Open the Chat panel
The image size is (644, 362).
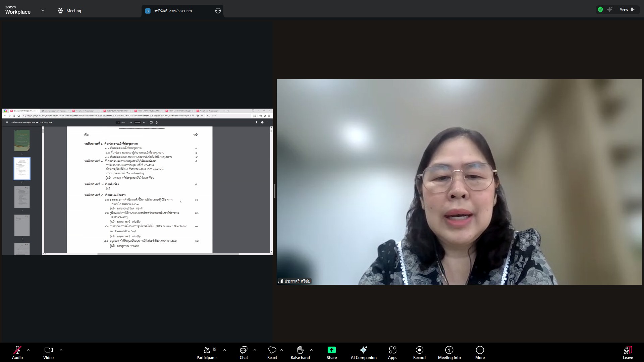tap(244, 352)
